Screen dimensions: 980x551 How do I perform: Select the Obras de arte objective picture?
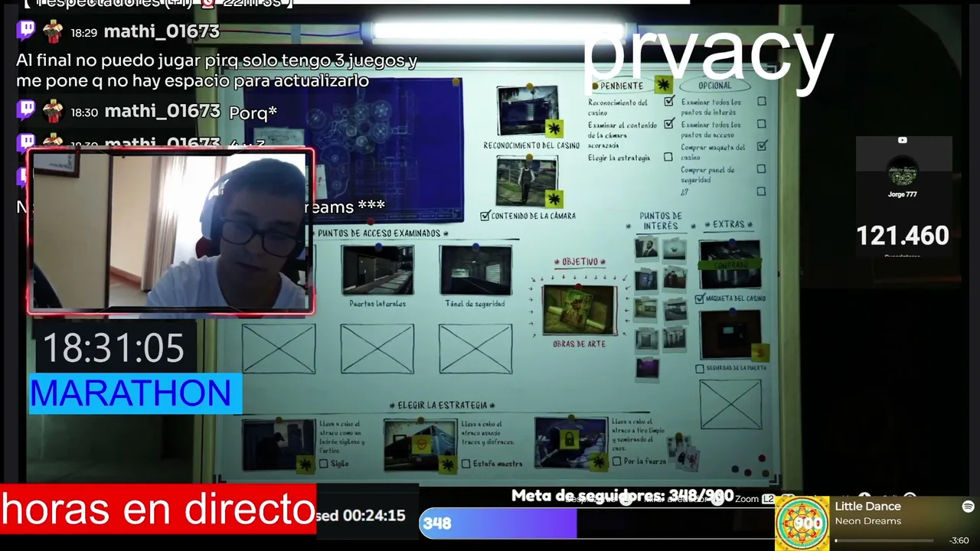(x=580, y=310)
